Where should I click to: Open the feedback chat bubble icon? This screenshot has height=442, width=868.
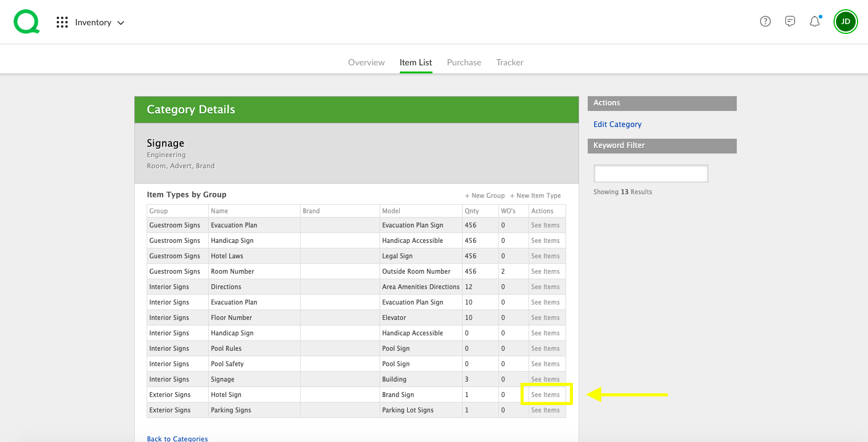[x=790, y=21]
